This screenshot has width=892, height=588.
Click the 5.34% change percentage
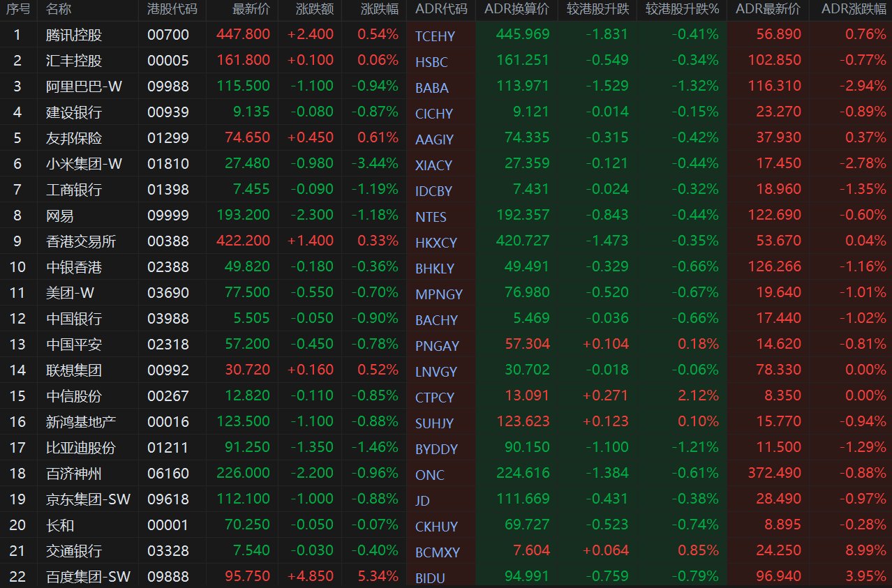pos(378,577)
